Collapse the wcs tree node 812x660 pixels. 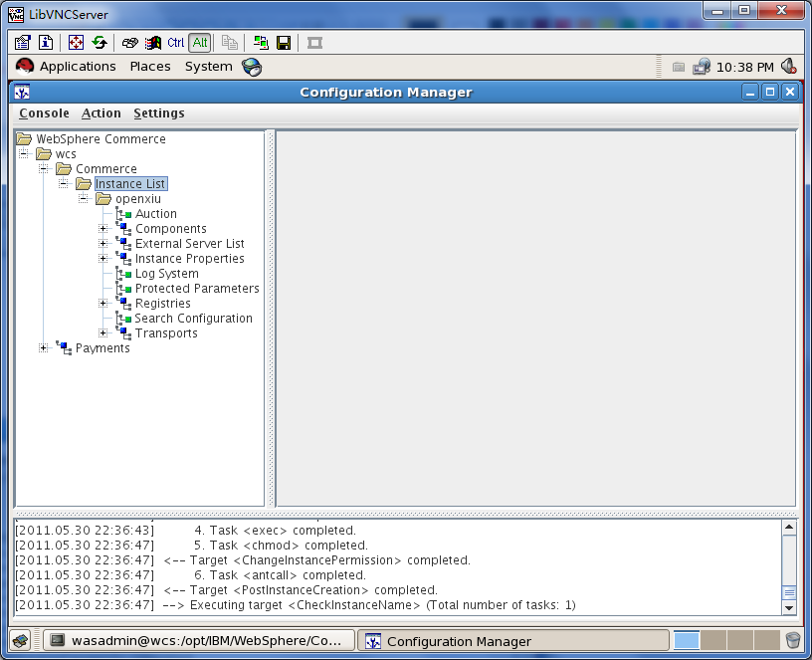(x=23, y=154)
